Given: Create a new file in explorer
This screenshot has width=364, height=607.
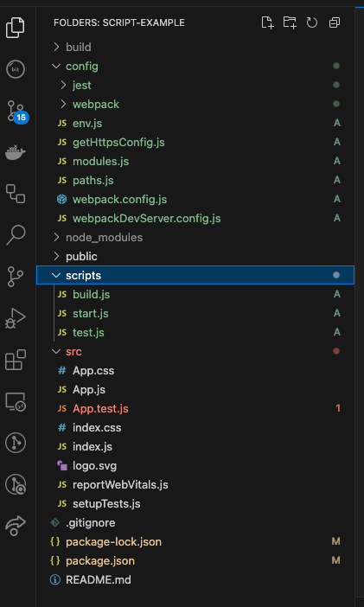Looking at the screenshot, I should tap(267, 22).
